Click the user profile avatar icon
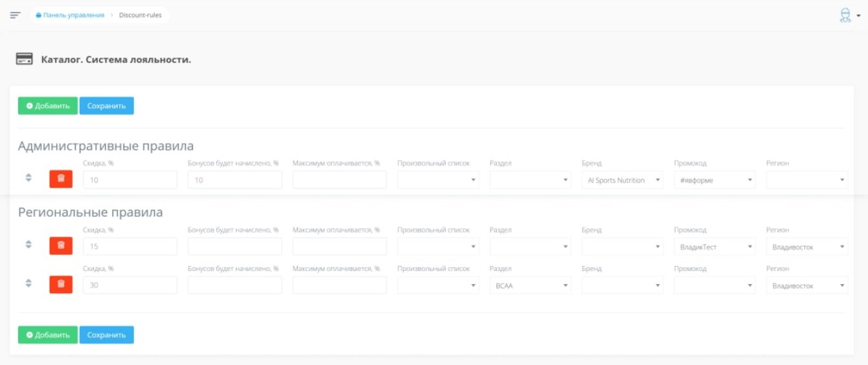 (845, 15)
